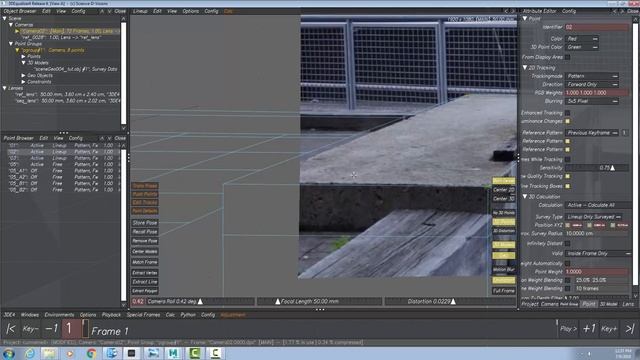This screenshot has height=360, width=640.
Task: Collapse the Cameras tree node
Action: click(11, 24)
